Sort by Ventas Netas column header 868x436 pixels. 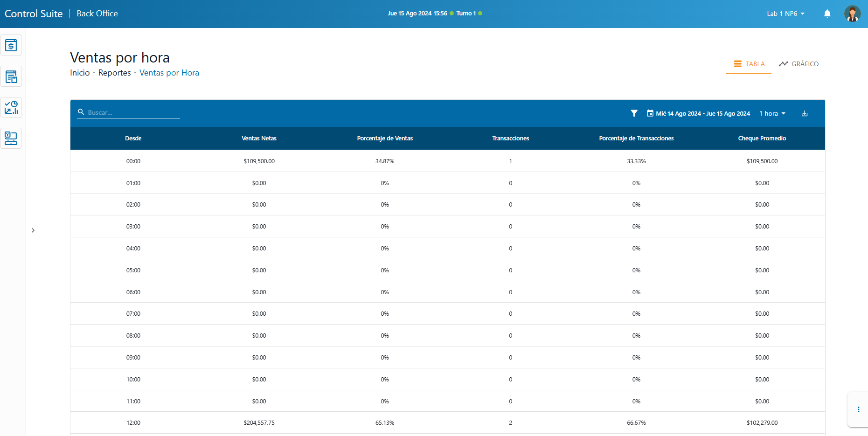click(259, 138)
